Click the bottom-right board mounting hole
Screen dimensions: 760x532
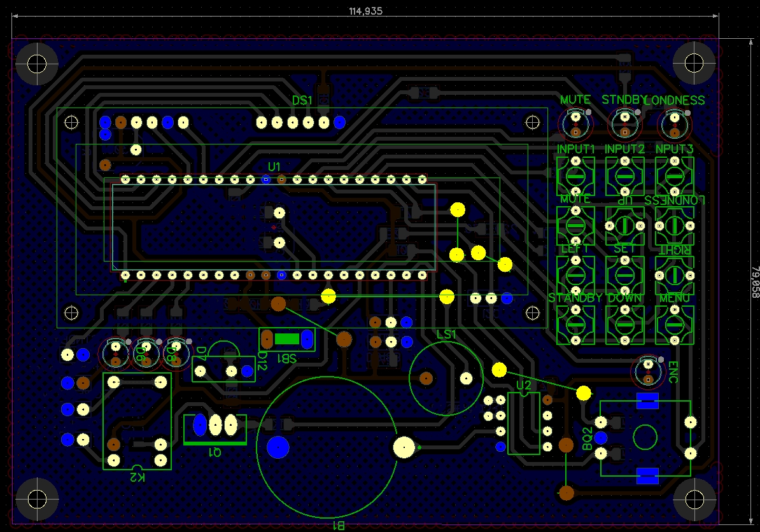click(694, 500)
